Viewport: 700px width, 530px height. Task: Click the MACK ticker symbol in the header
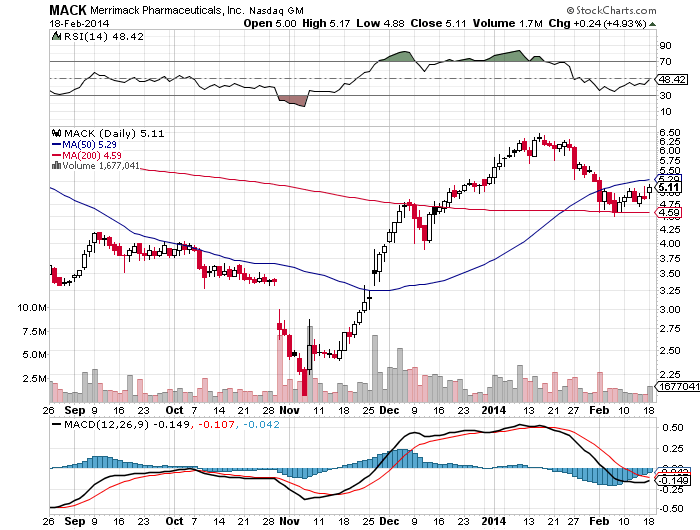click(x=68, y=10)
